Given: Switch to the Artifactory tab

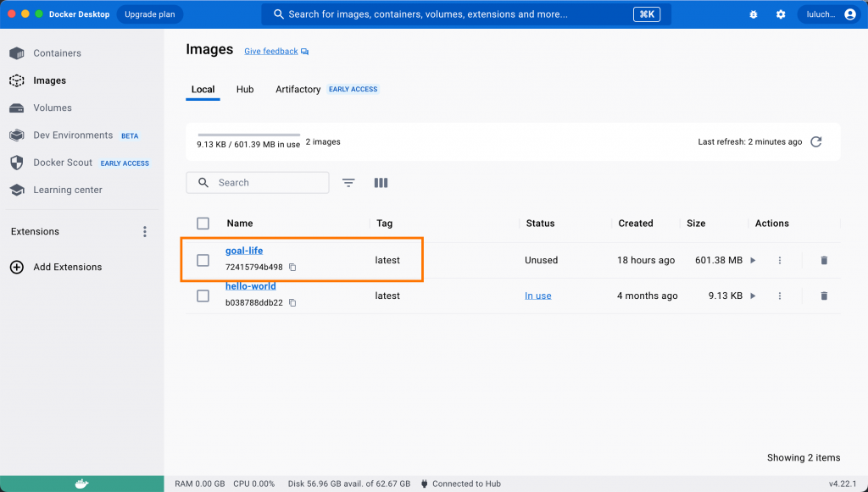Looking at the screenshot, I should coord(298,90).
